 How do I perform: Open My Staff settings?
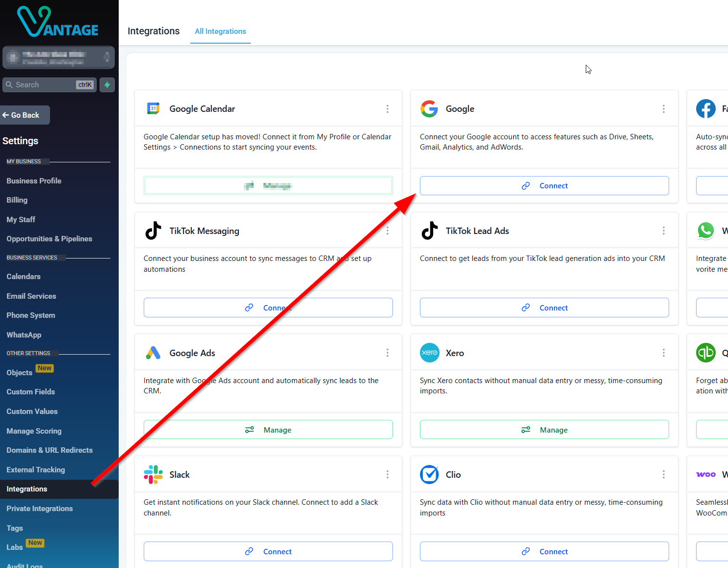pos(21,220)
